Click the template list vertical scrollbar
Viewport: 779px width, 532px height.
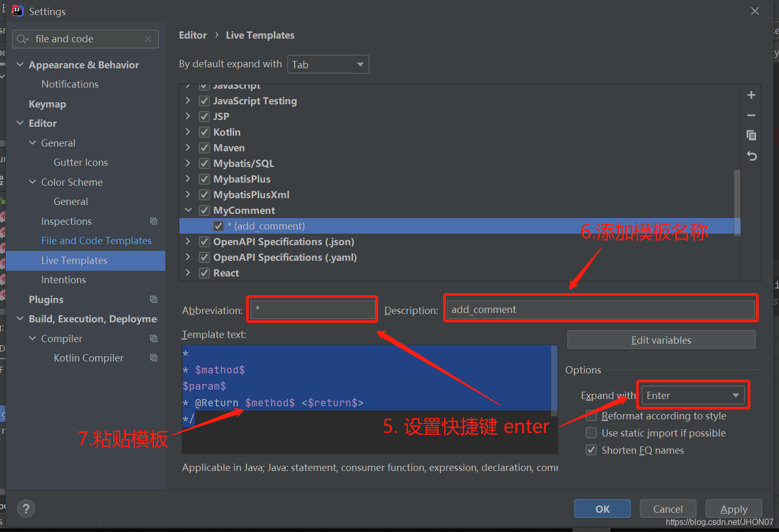(x=737, y=202)
